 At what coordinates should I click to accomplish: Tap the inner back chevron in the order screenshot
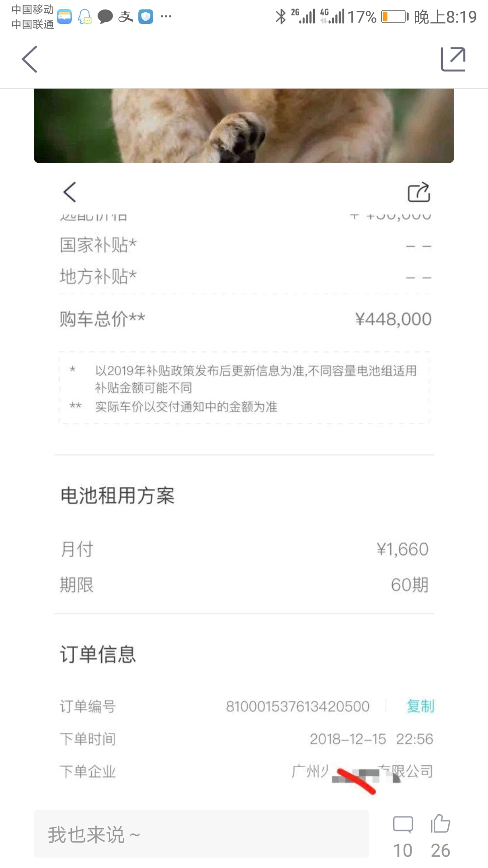coord(69,192)
